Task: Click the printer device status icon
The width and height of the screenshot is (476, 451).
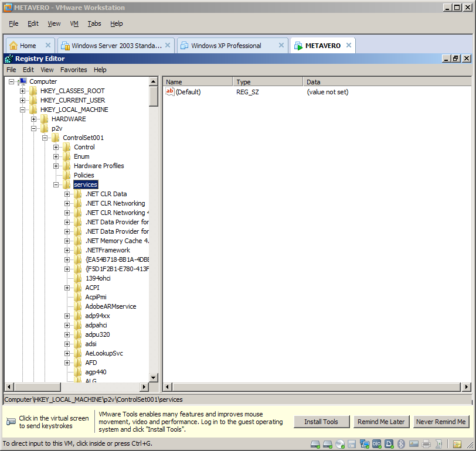Action: click(x=426, y=444)
